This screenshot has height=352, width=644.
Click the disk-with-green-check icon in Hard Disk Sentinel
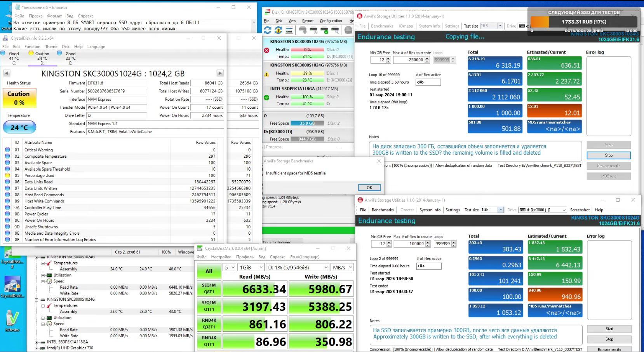[324, 30]
